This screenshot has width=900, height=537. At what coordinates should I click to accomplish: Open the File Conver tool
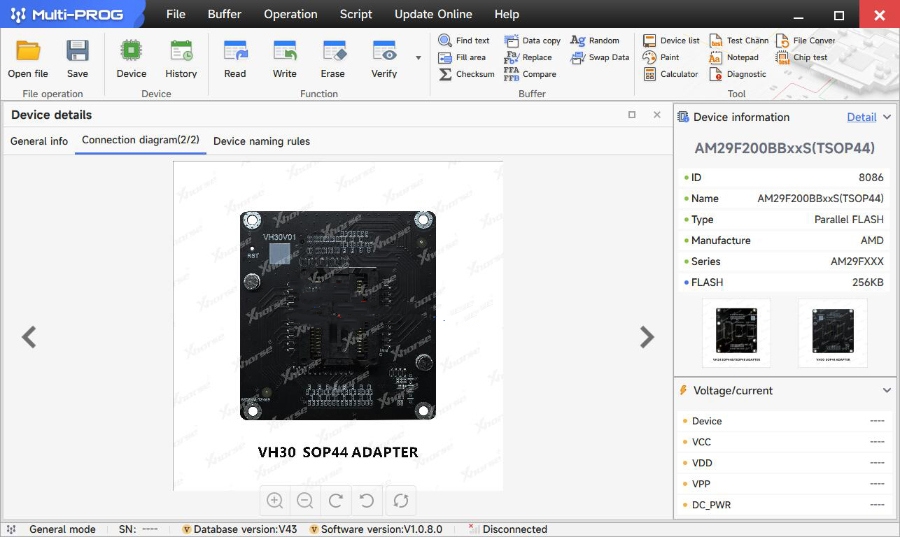click(x=805, y=40)
